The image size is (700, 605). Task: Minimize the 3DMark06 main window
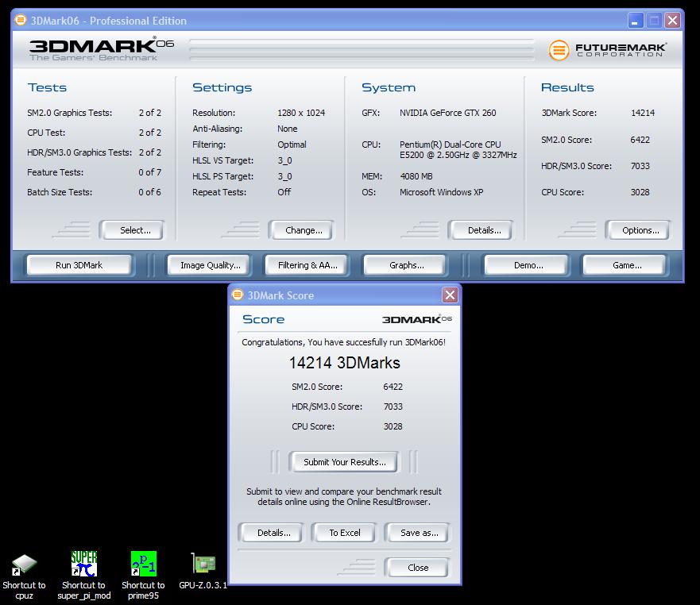[x=636, y=20]
